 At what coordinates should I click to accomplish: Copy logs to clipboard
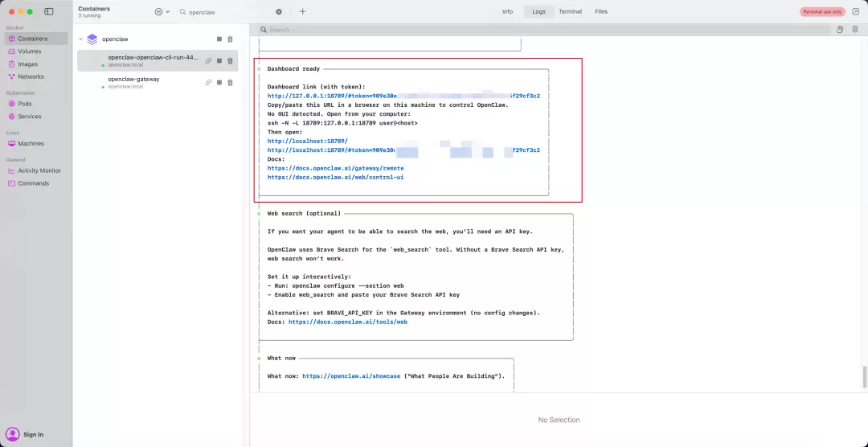click(x=840, y=30)
